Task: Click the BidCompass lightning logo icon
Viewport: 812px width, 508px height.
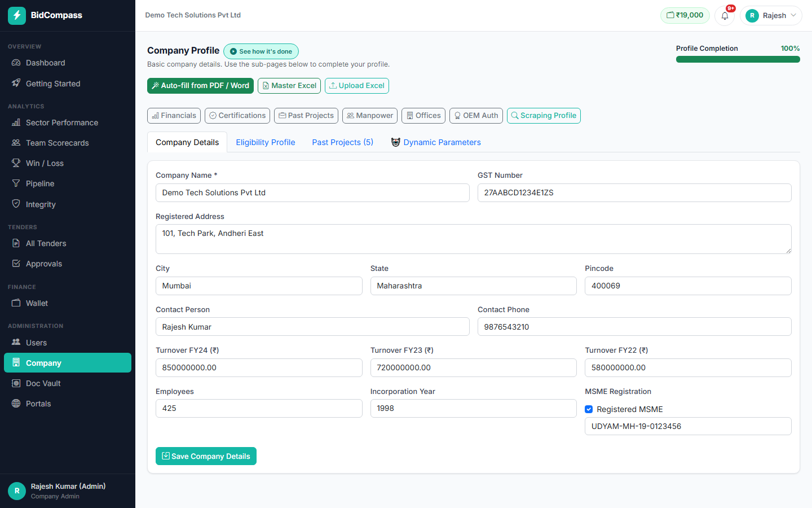Action: point(17,15)
